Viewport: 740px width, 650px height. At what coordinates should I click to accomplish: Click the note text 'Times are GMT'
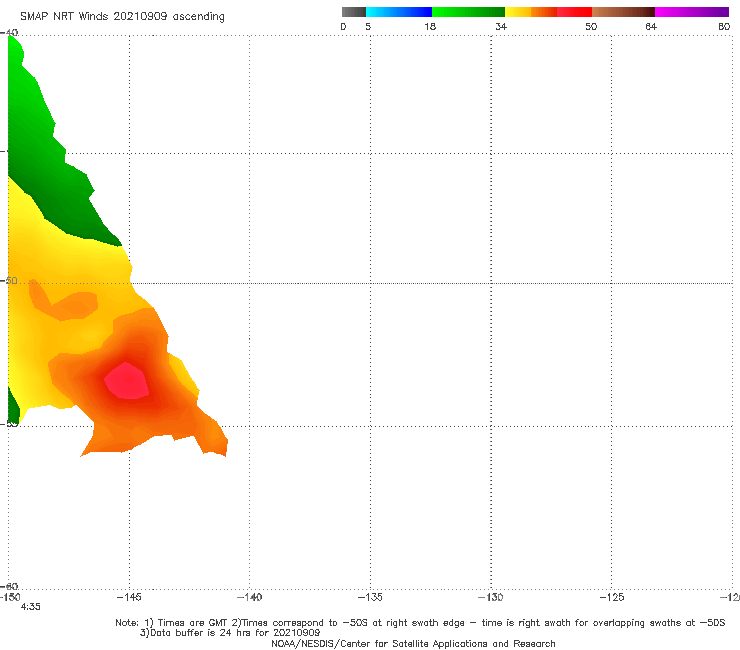pos(193,623)
